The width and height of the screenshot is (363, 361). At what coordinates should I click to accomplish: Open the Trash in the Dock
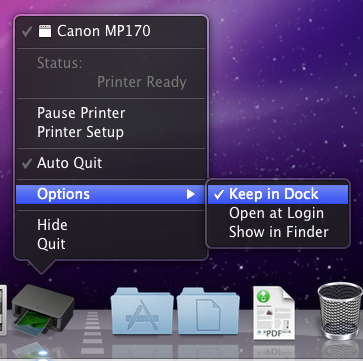pos(340,311)
